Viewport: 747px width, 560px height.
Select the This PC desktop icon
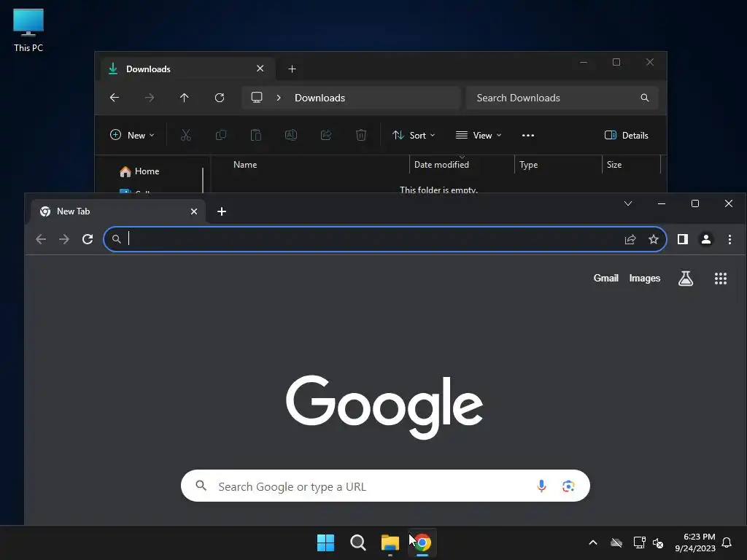point(28,31)
